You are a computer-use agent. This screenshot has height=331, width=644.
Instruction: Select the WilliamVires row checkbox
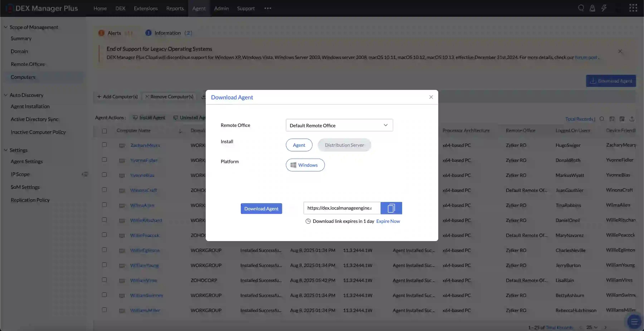(x=104, y=280)
